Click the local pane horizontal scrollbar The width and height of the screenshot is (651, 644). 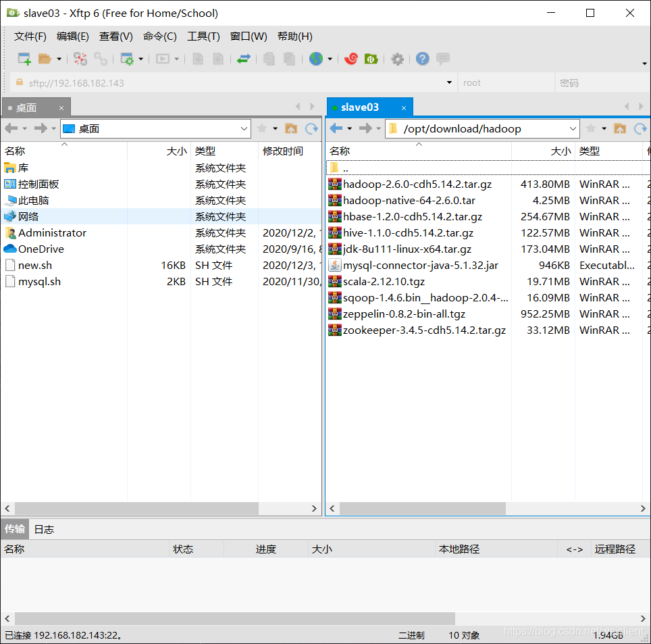(x=136, y=508)
